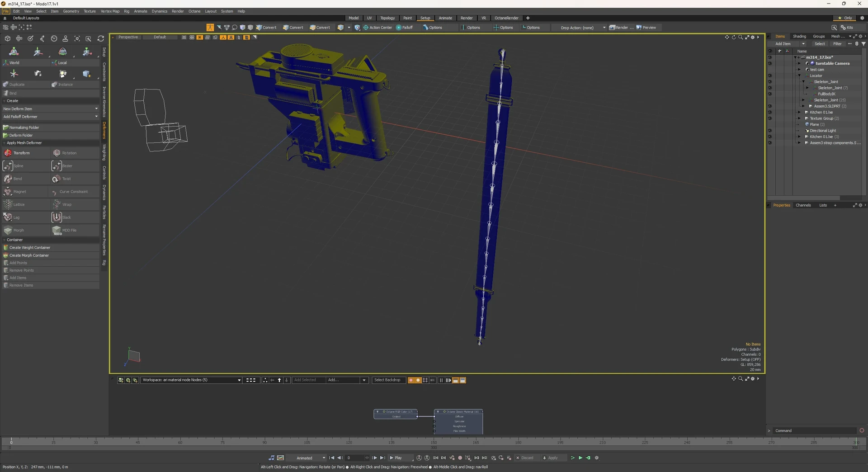The image size is (868, 472).
Task: Choose the Spline deformer icon
Action: point(8,166)
